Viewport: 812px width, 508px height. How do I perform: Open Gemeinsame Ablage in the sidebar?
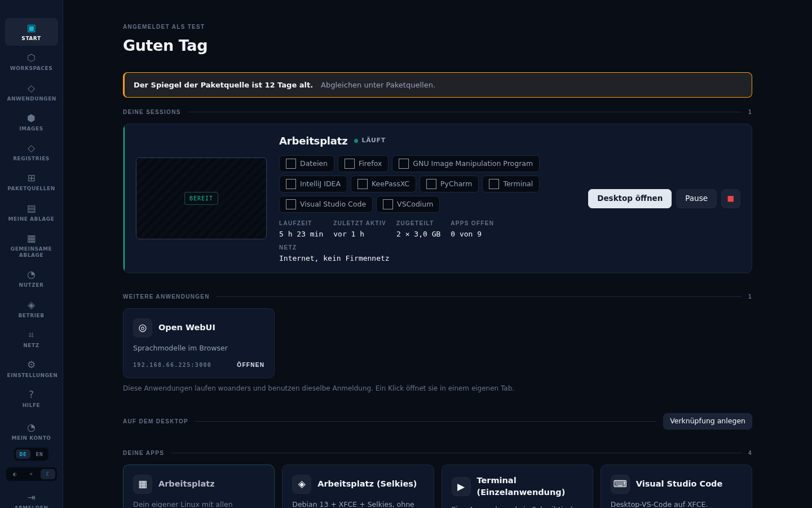click(31, 246)
